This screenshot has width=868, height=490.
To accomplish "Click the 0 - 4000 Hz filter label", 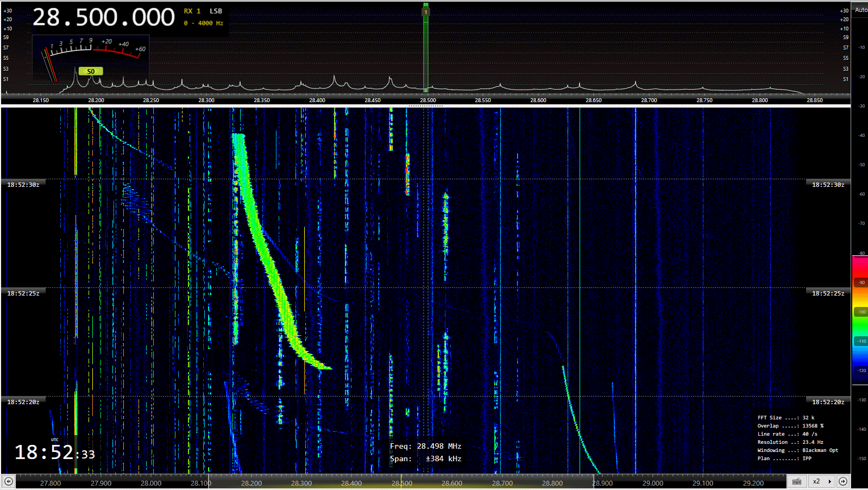I will [203, 23].
